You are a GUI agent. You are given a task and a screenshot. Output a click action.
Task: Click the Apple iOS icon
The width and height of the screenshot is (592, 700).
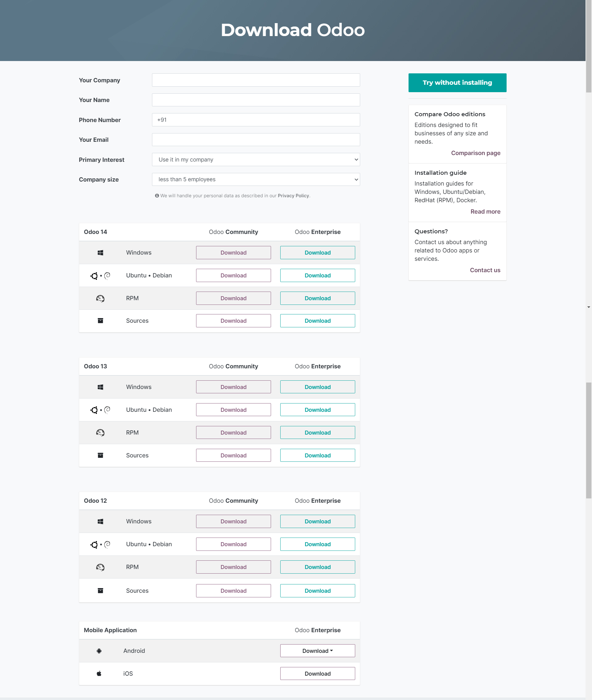click(x=99, y=673)
